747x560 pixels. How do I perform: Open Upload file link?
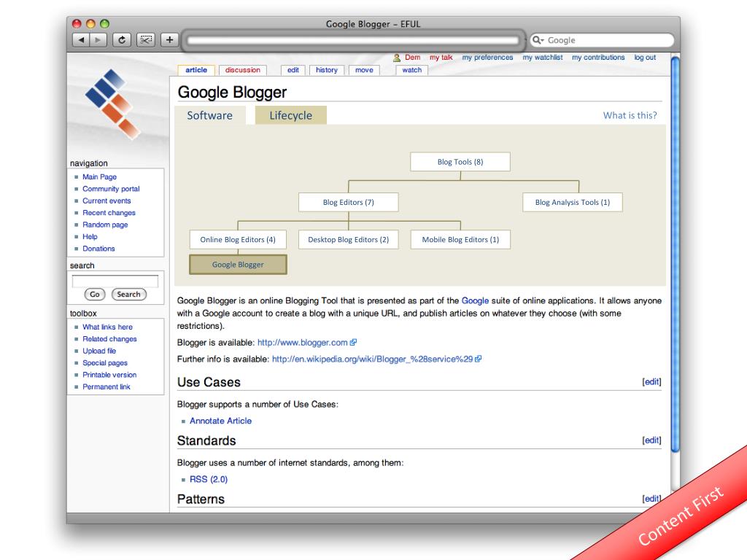99,351
